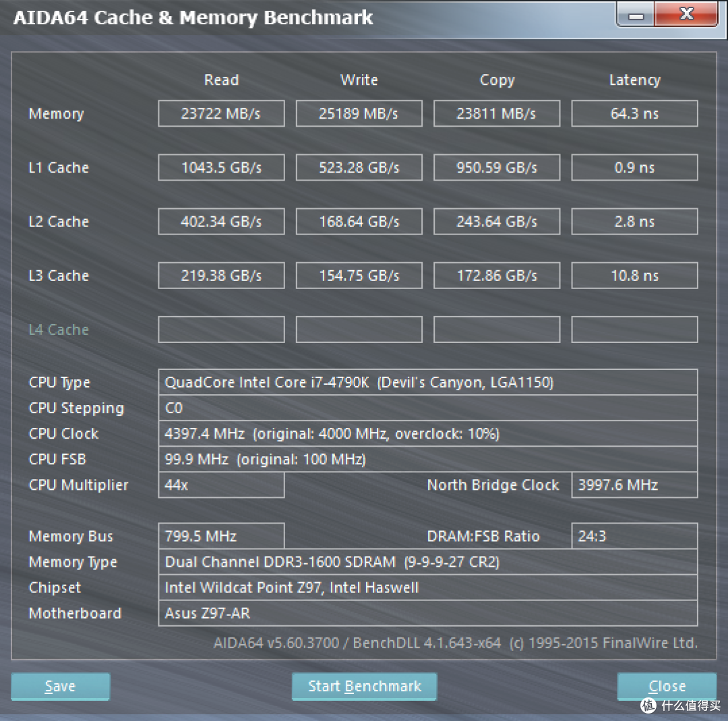Click the AIDA64 Cache & Memory Benchmark title
728x721 pixels.
193,18
